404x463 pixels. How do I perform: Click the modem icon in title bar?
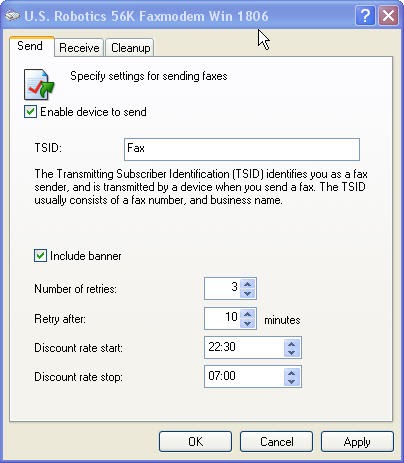pyautogui.click(x=12, y=16)
